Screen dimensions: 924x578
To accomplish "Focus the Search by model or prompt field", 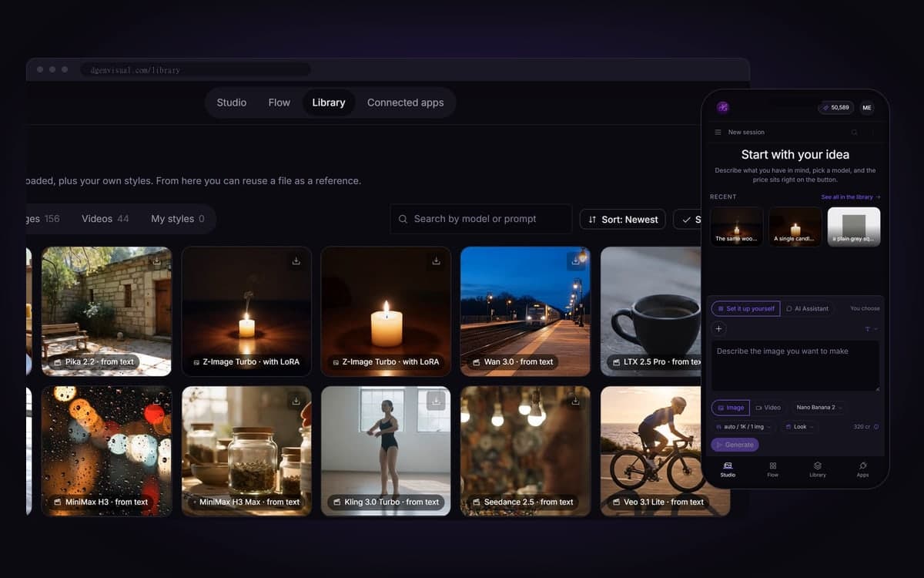I will click(x=481, y=219).
